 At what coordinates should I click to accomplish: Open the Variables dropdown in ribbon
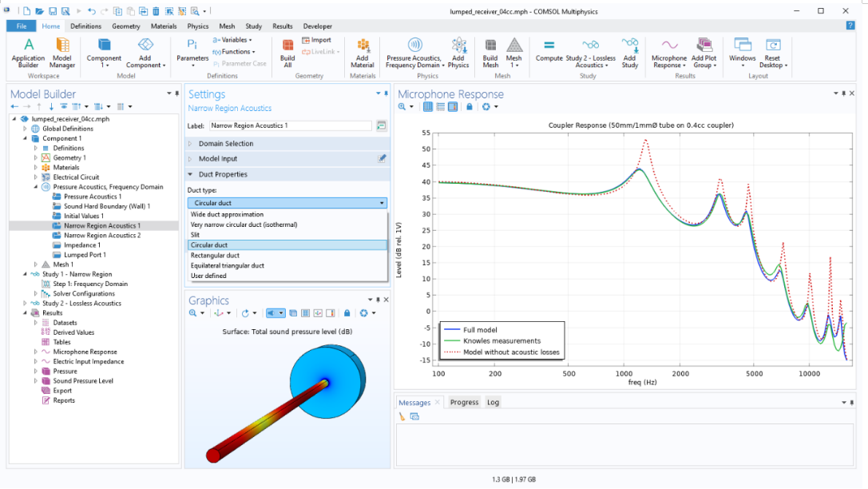coord(232,40)
